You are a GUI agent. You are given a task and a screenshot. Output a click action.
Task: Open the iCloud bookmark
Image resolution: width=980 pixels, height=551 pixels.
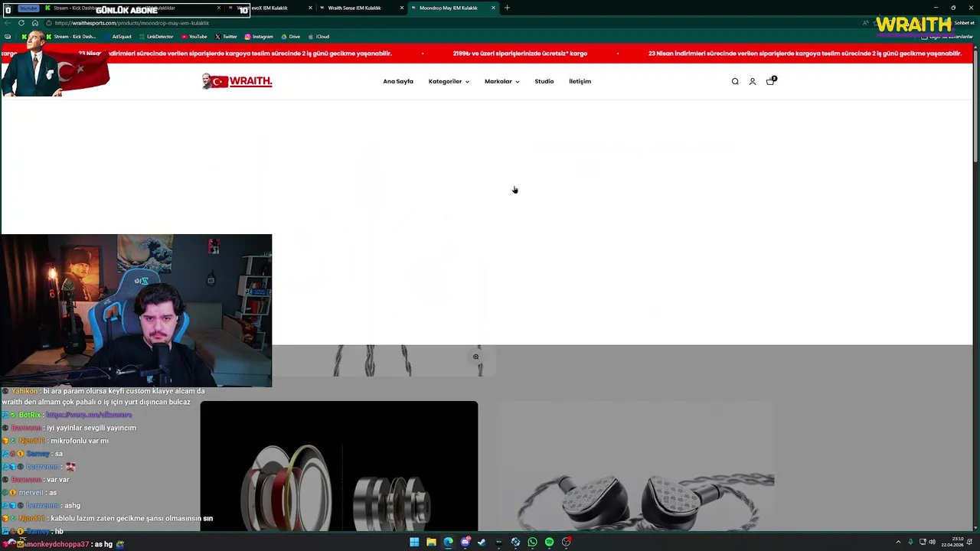click(318, 37)
